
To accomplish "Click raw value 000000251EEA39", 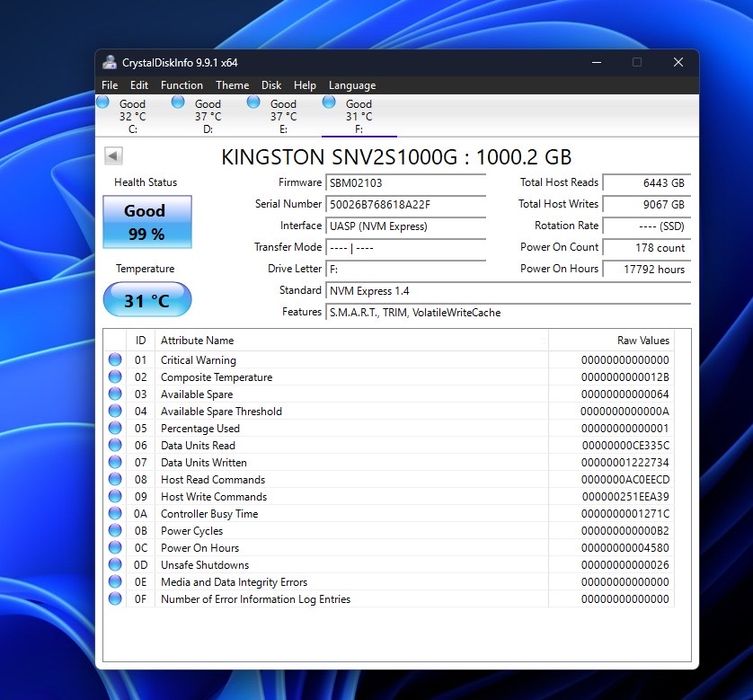I will pyautogui.click(x=625, y=497).
